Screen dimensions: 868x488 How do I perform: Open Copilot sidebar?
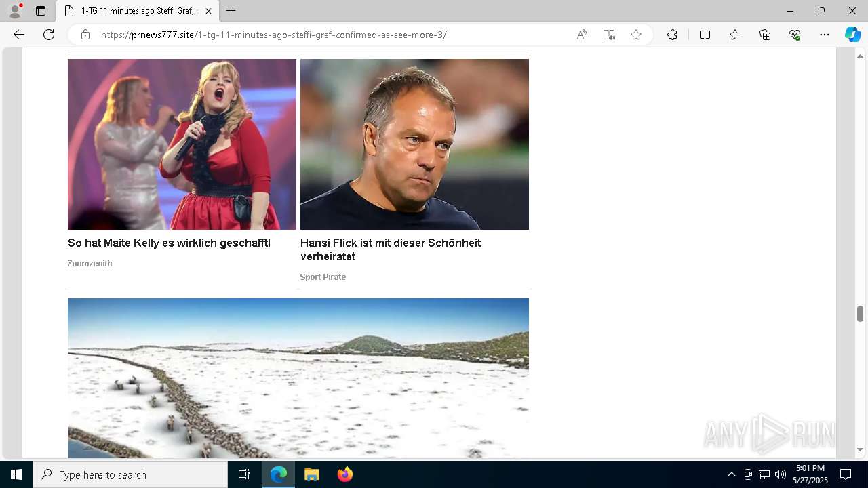pos(852,35)
